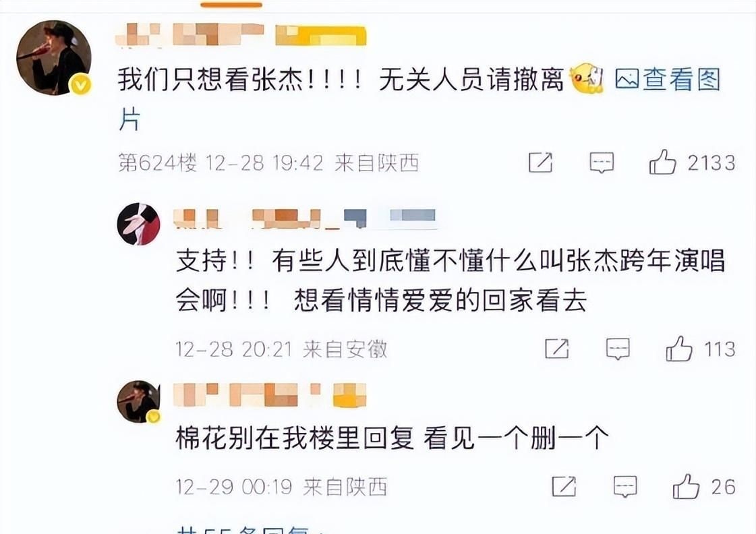Open the second commenter's blurred username
Viewport: 756px width, 534px height.
tap(305, 218)
